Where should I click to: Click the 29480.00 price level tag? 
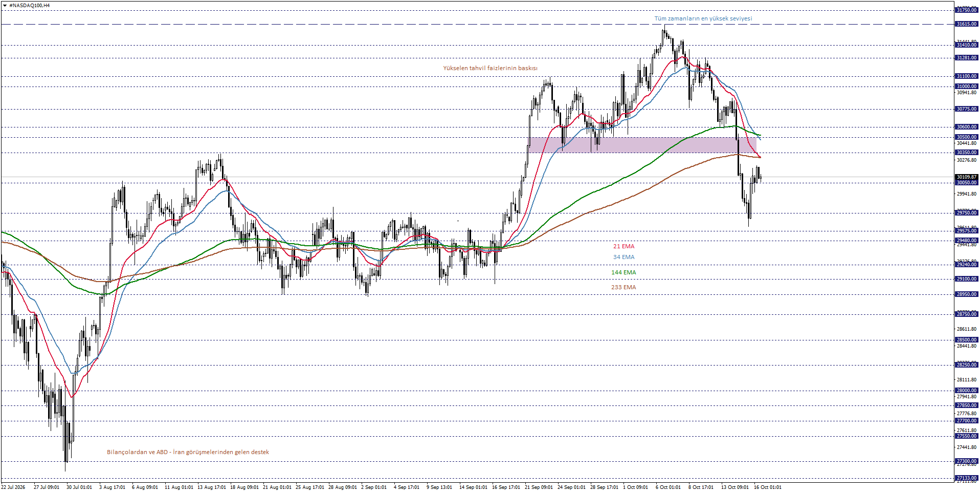point(966,241)
